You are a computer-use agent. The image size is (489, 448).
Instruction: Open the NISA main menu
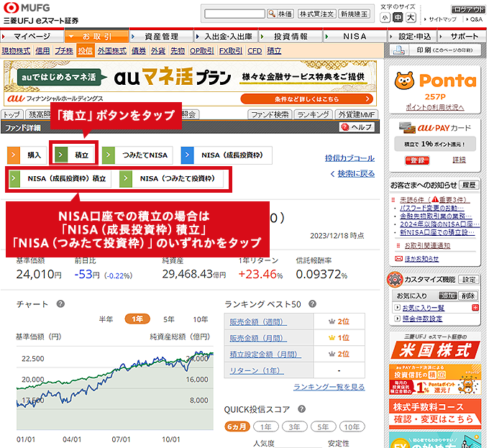(355, 37)
